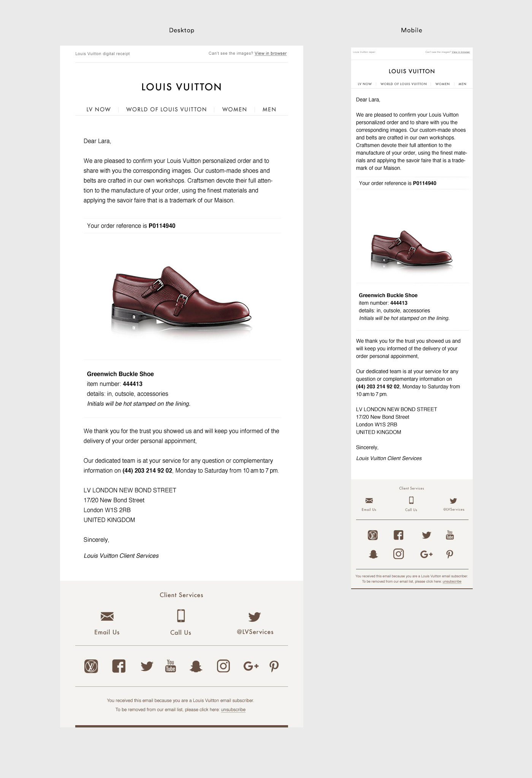
Task: Open the Facebook icon in desktop footer
Action: [119, 666]
